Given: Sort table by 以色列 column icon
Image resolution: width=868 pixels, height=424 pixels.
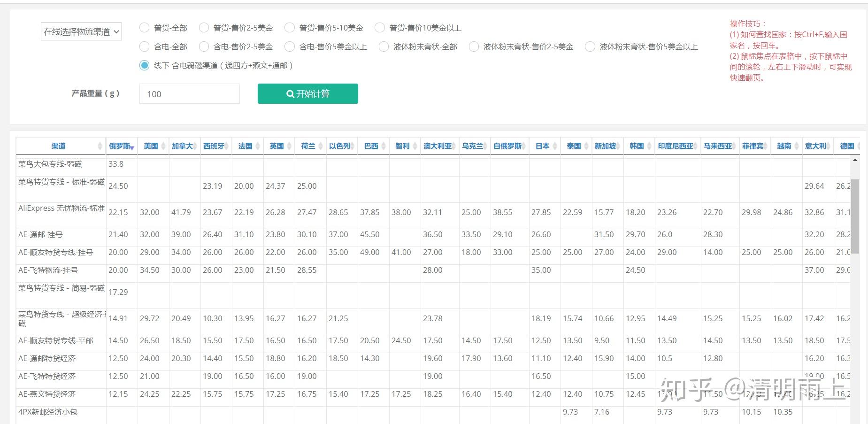Looking at the screenshot, I should click(353, 146).
